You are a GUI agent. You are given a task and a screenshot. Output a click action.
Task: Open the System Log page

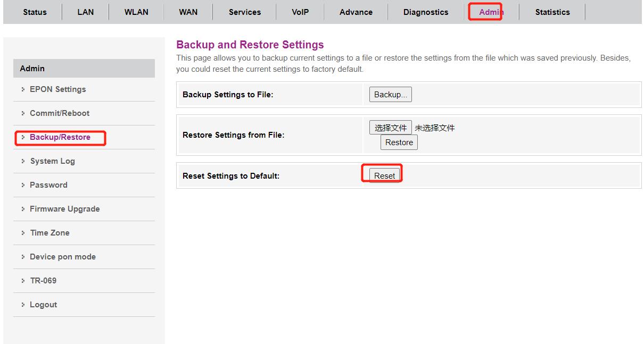coord(52,161)
